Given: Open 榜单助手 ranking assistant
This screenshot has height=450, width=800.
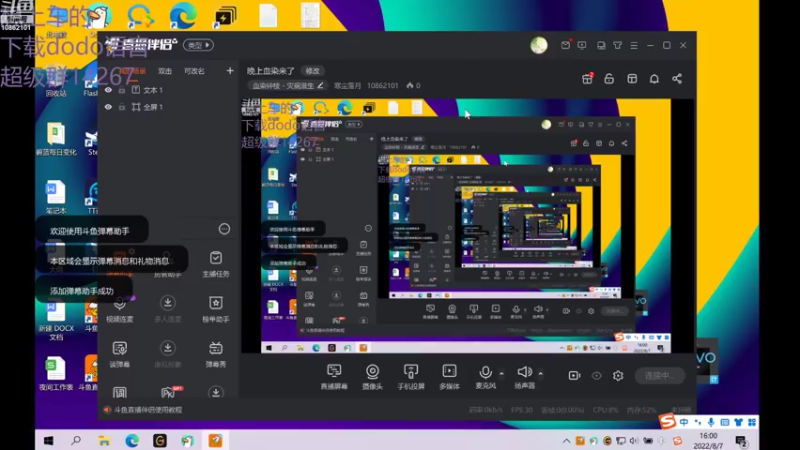Looking at the screenshot, I should (x=216, y=309).
